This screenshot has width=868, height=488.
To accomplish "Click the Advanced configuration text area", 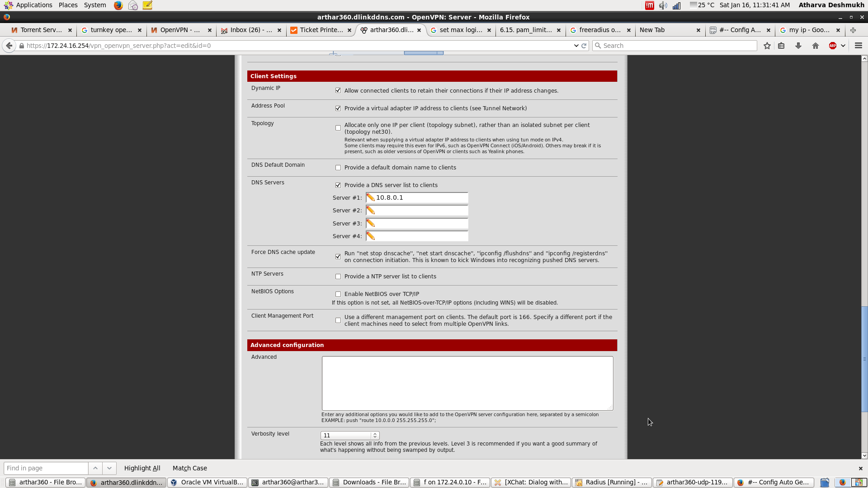I will pyautogui.click(x=467, y=383).
